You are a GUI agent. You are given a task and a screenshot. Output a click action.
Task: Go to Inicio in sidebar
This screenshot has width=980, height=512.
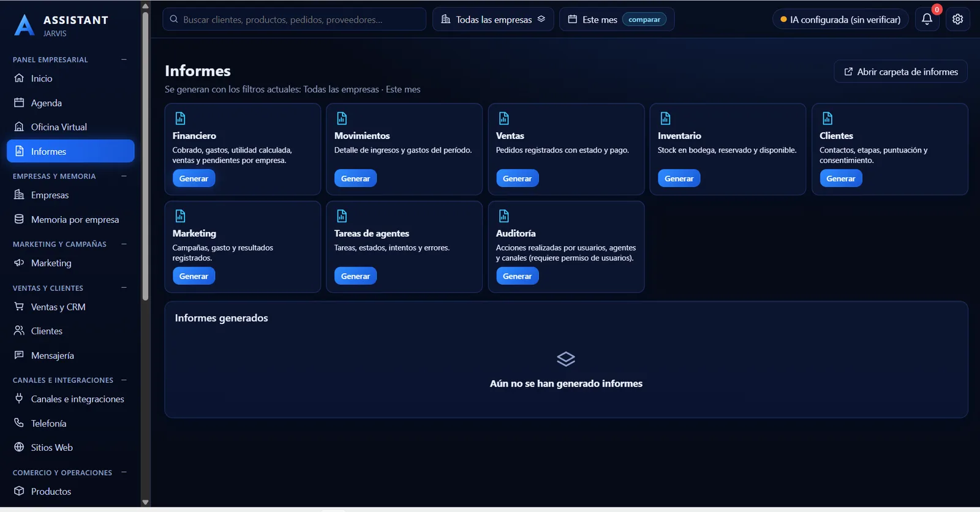[x=70, y=78]
